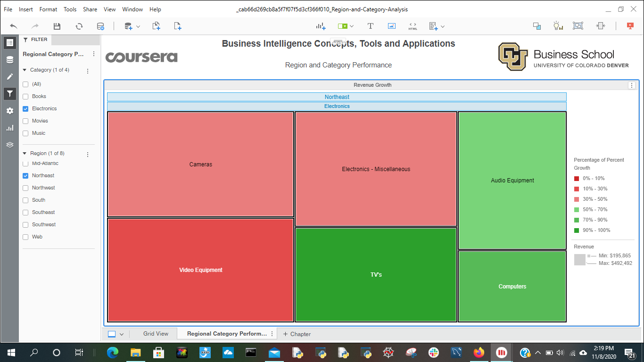
Task: Select the TV's tile in the treemap
Action: pyautogui.click(x=376, y=274)
